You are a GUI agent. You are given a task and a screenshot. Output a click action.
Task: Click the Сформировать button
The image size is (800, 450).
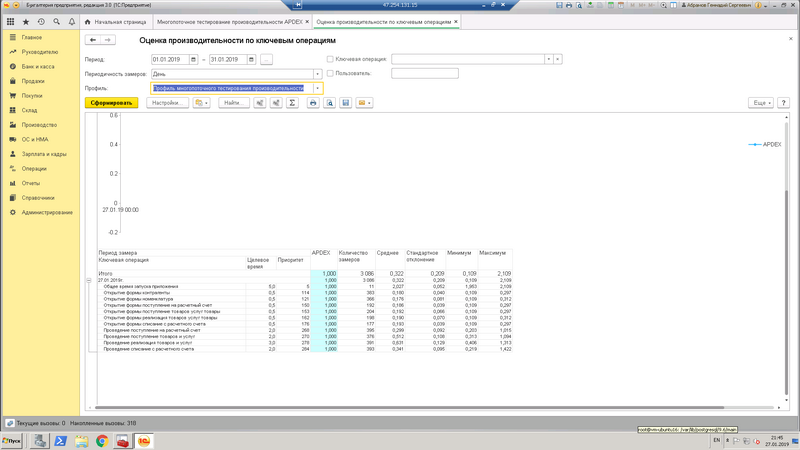[111, 103]
